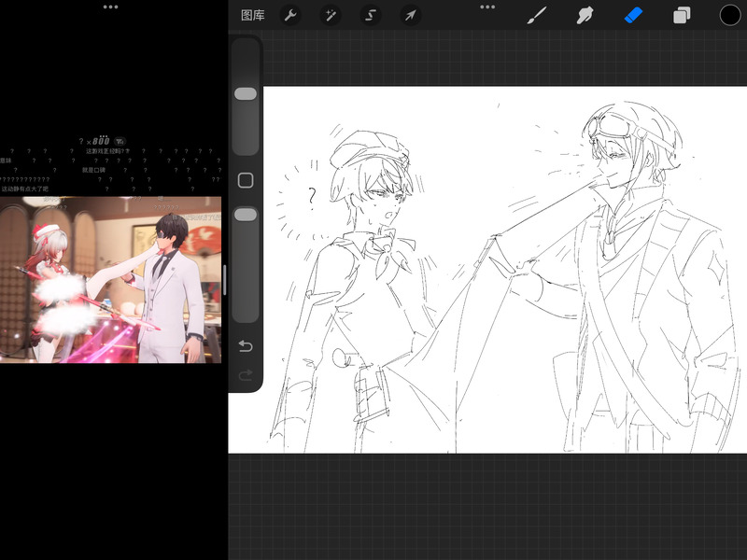Undo the last stroke
The image size is (747, 560).
[x=246, y=346]
